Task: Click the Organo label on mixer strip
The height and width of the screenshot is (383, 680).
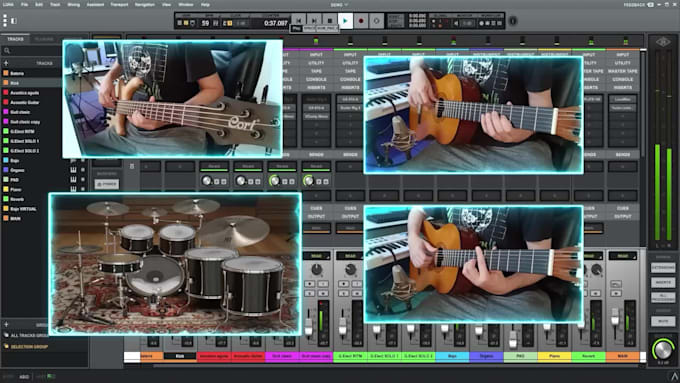Action: (x=486, y=356)
